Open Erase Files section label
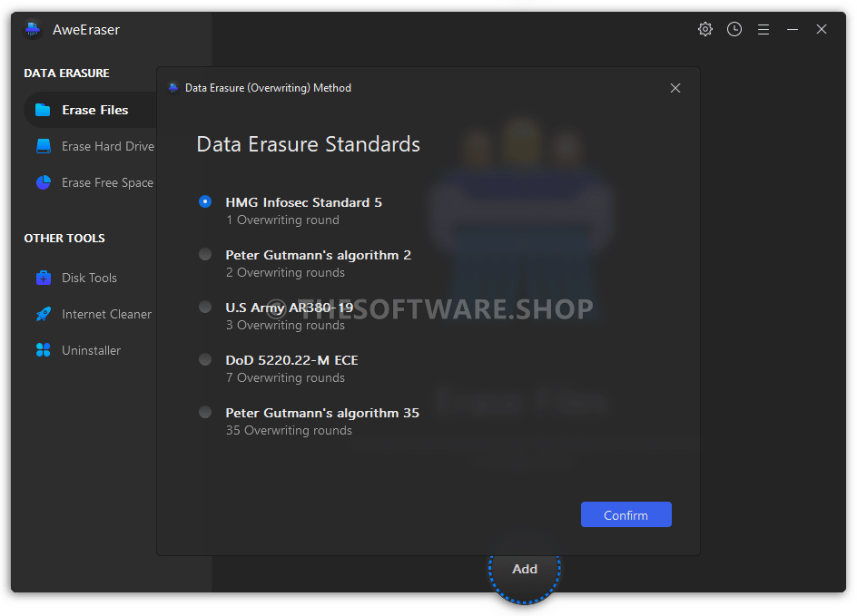 tap(95, 110)
